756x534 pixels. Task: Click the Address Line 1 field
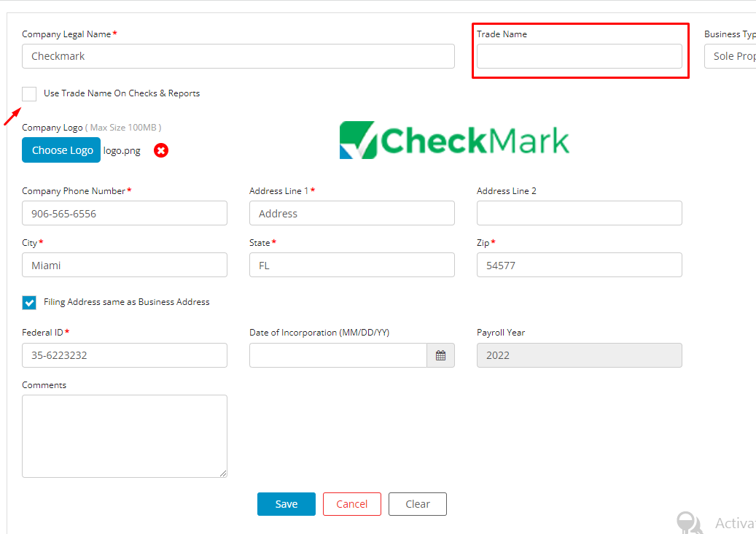click(352, 213)
